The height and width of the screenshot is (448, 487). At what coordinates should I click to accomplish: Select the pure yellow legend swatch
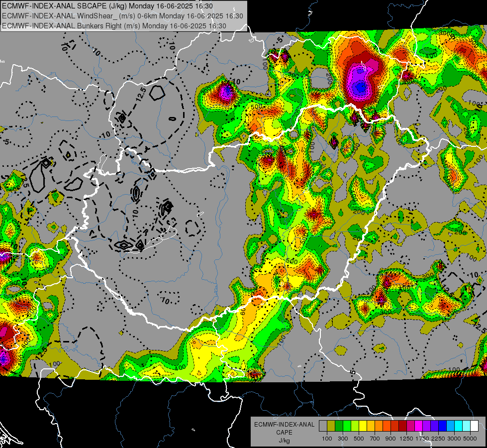[x=363, y=426]
